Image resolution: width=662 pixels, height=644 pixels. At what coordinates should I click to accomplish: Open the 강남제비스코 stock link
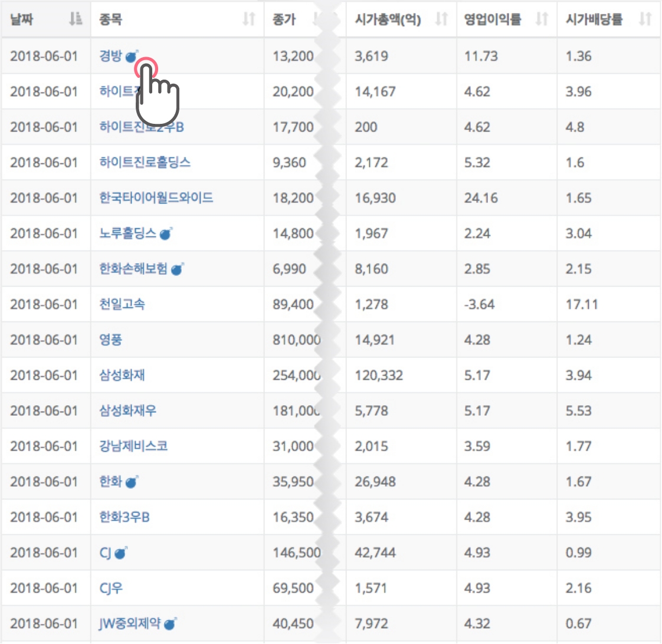pyautogui.click(x=133, y=446)
